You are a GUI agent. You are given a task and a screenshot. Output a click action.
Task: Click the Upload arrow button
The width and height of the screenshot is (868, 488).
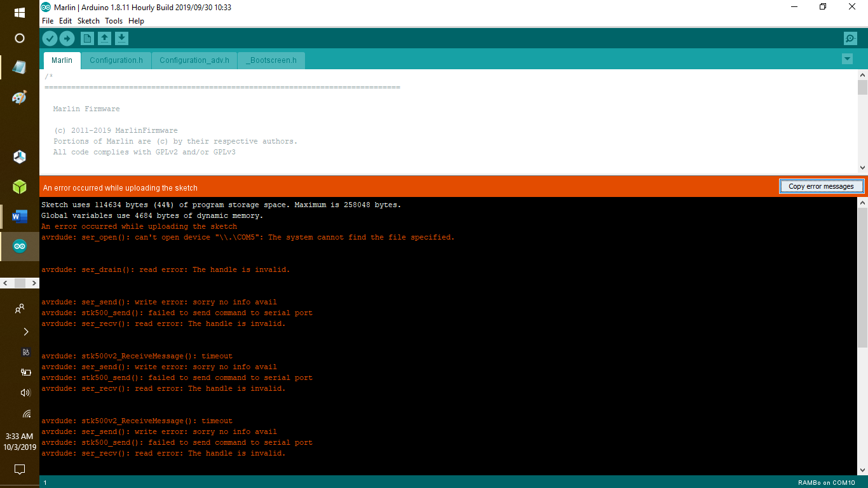(67, 39)
